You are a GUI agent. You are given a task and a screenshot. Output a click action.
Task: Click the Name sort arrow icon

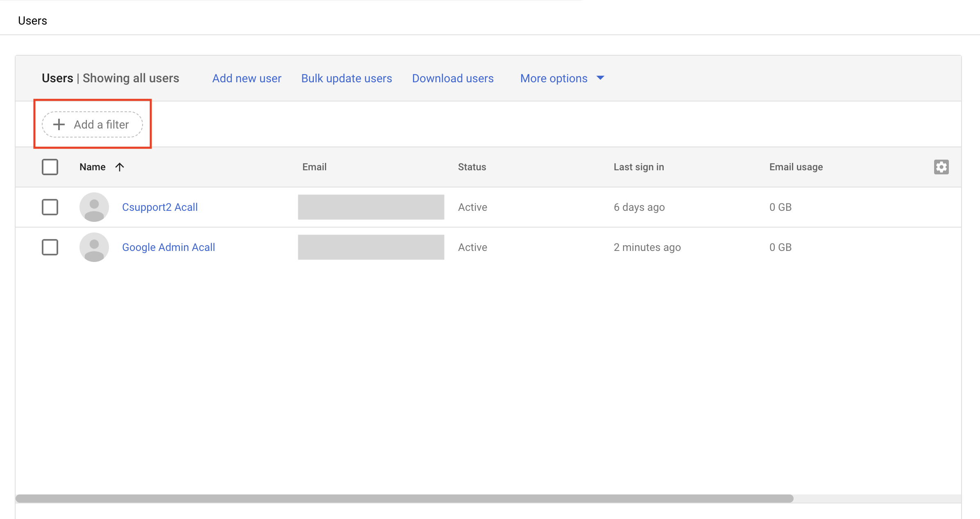click(120, 167)
